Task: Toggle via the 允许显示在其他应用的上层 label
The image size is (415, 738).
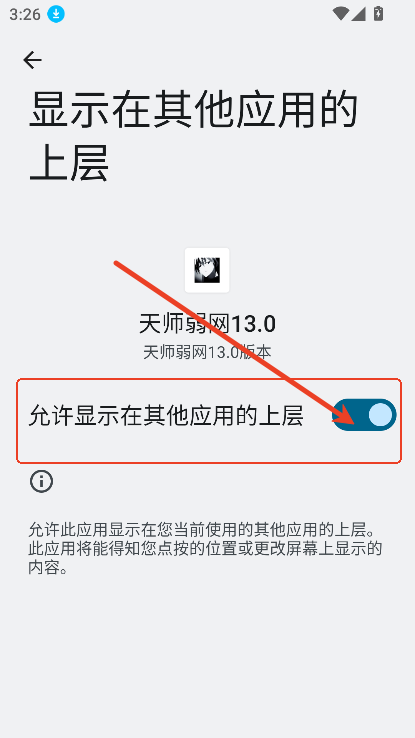Action: point(166,416)
